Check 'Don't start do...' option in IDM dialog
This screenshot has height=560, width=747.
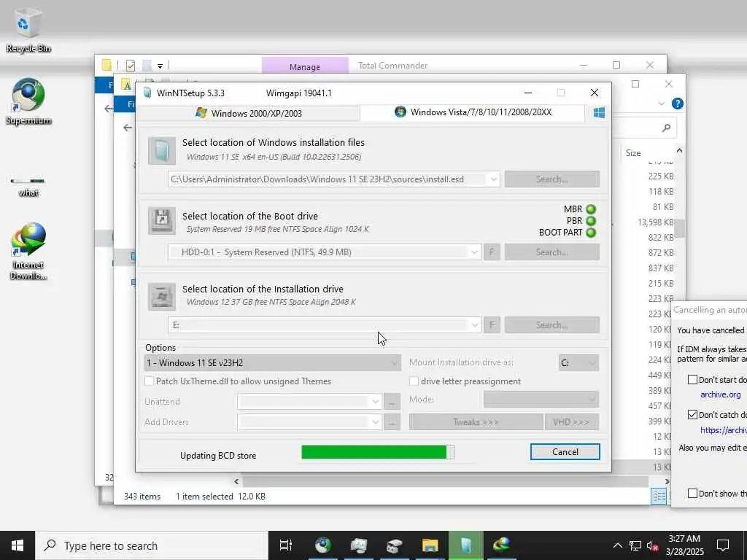point(692,379)
